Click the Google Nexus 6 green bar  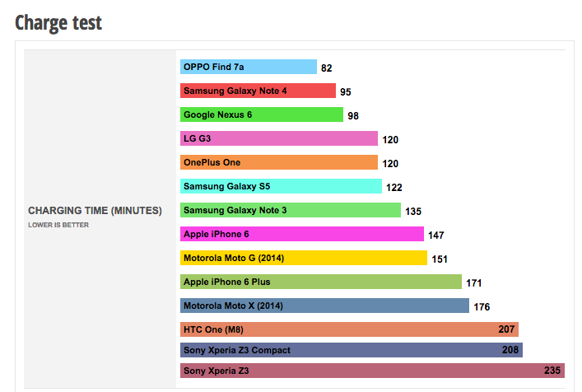(x=261, y=115)
